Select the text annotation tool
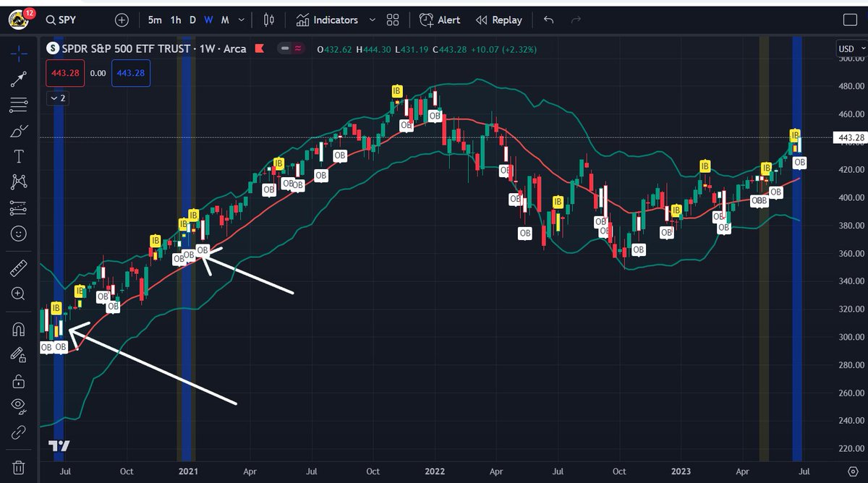This screenshot has width=868, height=483. click(x=19, y=156)
